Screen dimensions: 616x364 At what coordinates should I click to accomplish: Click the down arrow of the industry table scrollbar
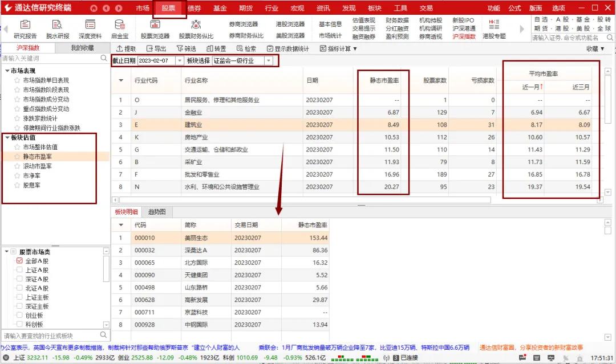pos(608,192)
